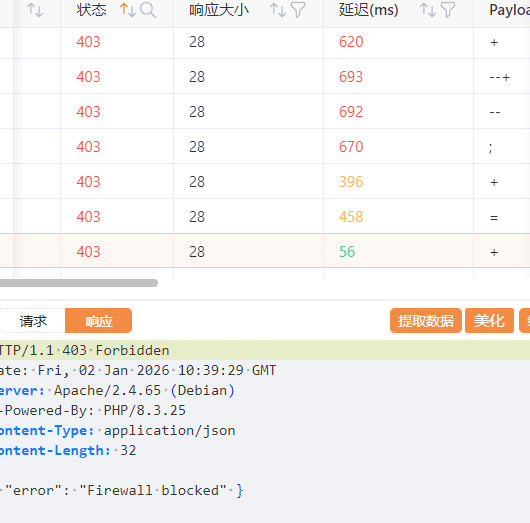The height and width of the screenshot is (523, 530).
Task: Click the 提取数据 extract data button
Action: pyautogui.click(x=426, y=320)
